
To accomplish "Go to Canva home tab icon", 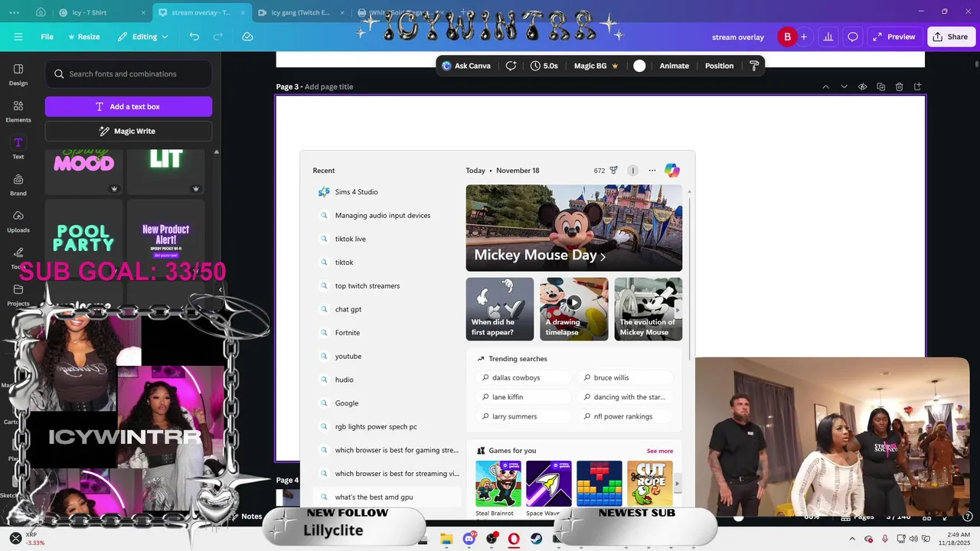I will pos(41,12).
